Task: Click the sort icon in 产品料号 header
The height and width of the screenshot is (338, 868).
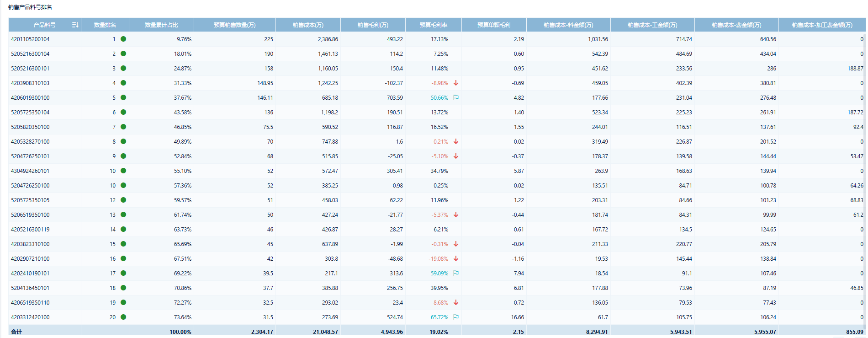Action: [x=75, y=25]
